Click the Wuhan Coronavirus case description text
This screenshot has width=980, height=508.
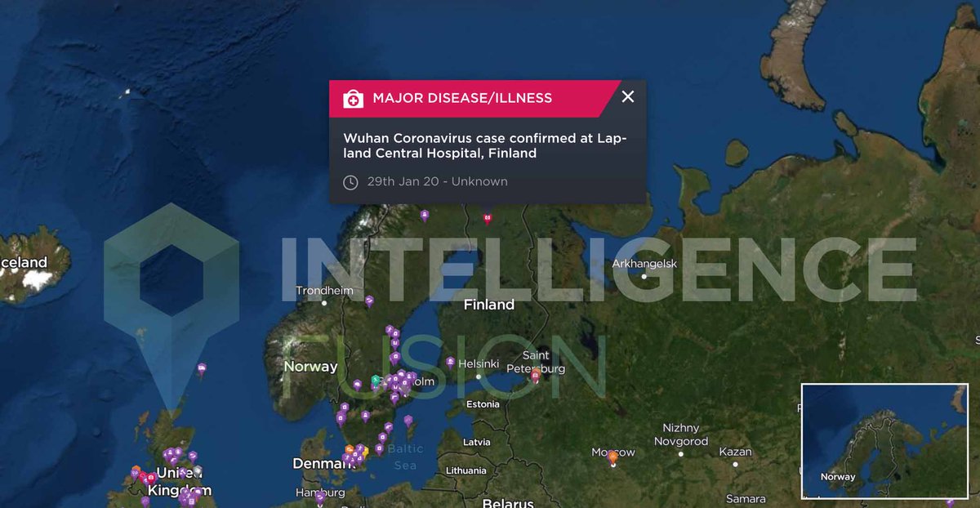(485, 146)
